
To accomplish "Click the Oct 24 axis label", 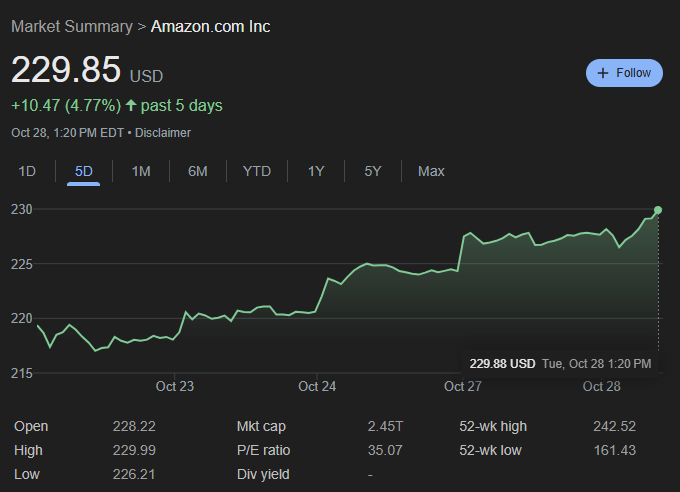I will [x=317, y=386].
